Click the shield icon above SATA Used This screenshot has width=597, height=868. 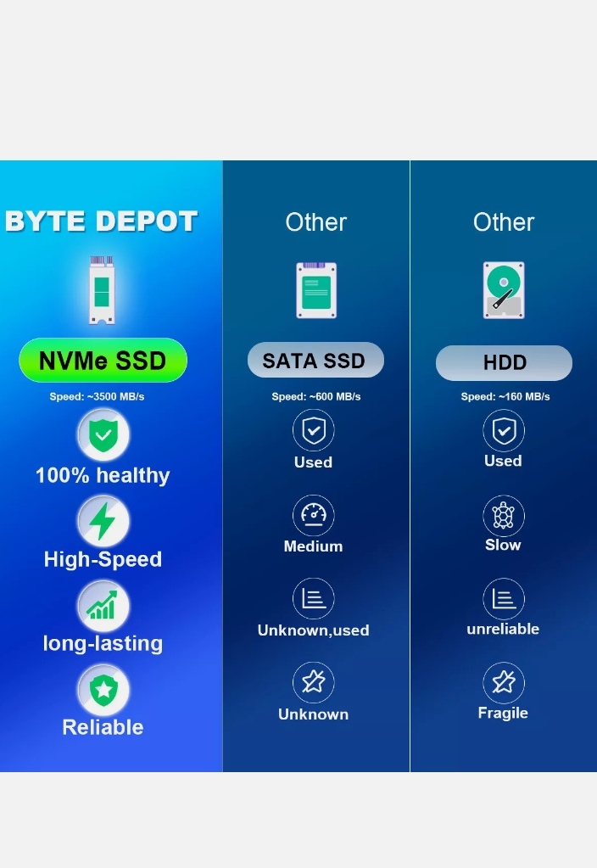click(313, 430)
